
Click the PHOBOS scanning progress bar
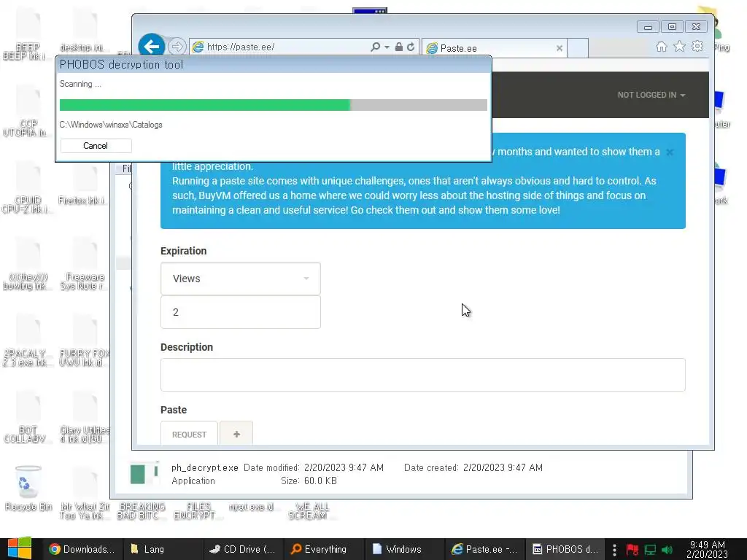point(274,105)
